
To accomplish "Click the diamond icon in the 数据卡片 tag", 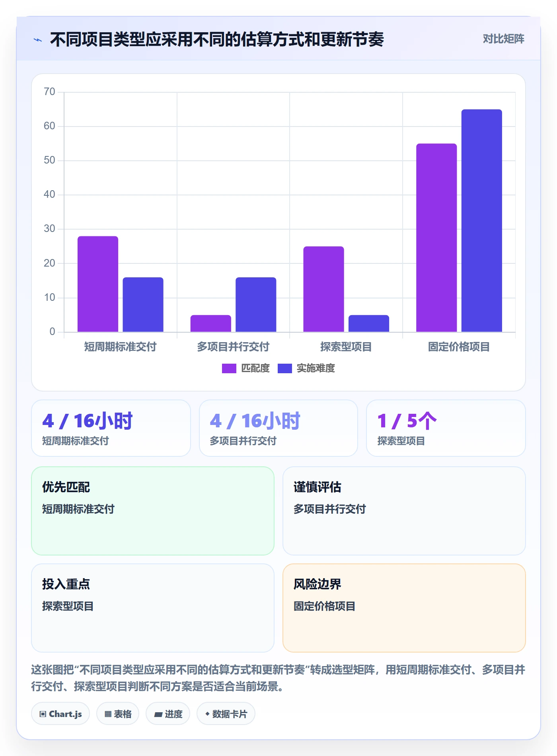I will (x=207, y=714).
